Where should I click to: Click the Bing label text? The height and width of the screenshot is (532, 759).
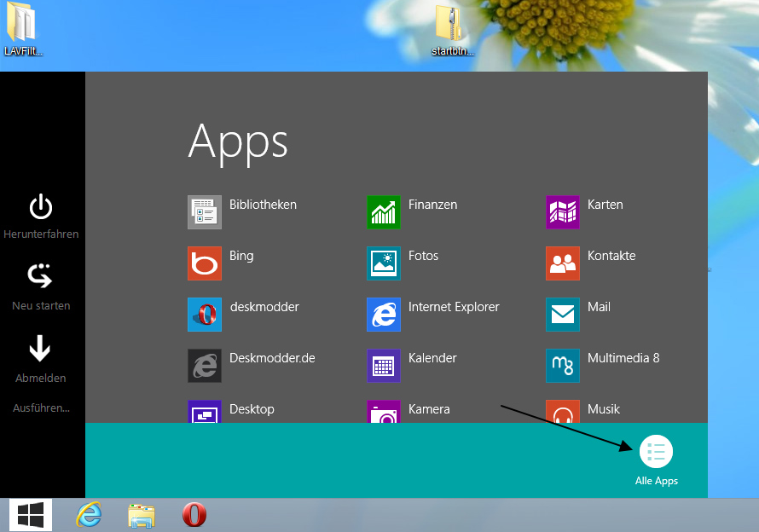pyautogui.click(x=241, y=256)
